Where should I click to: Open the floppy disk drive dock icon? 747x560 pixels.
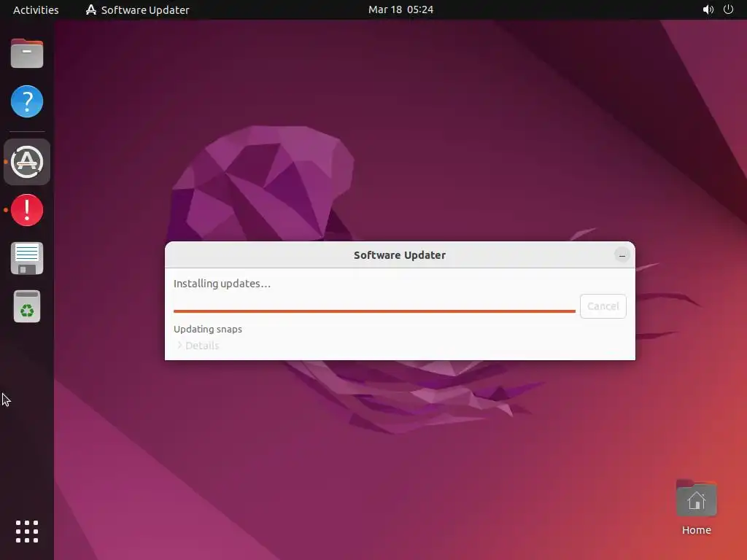(27, 258)
